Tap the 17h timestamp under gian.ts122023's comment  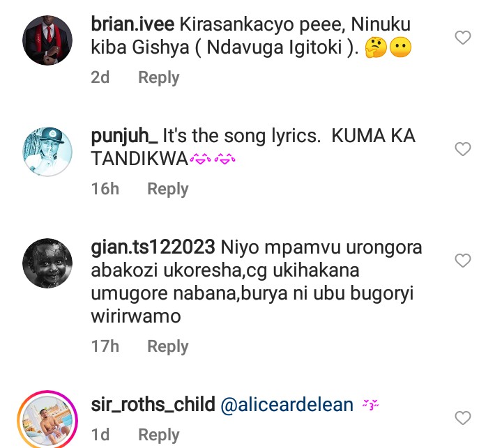(x=105, y=346)
